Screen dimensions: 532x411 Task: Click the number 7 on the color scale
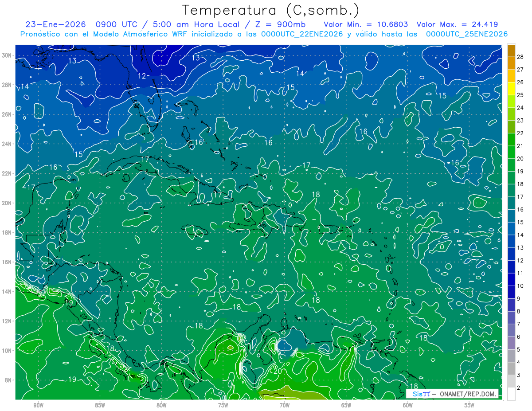519,324
